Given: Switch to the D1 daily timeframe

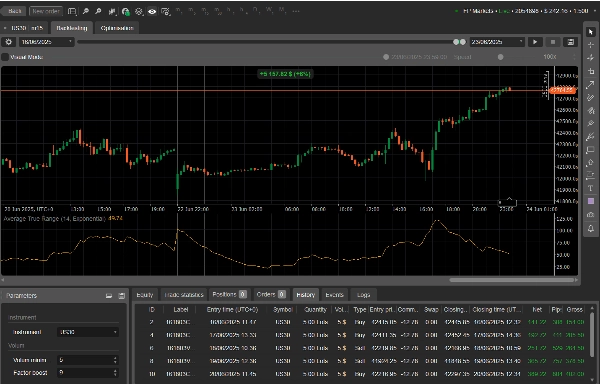Looking at the screenshot, I should [x=256, y=11].
